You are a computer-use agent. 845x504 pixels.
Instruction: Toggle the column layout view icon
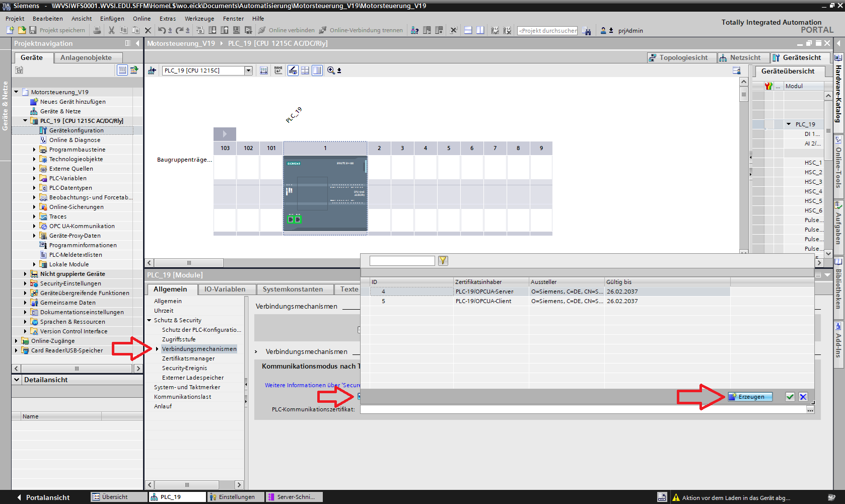click(317, 70)
